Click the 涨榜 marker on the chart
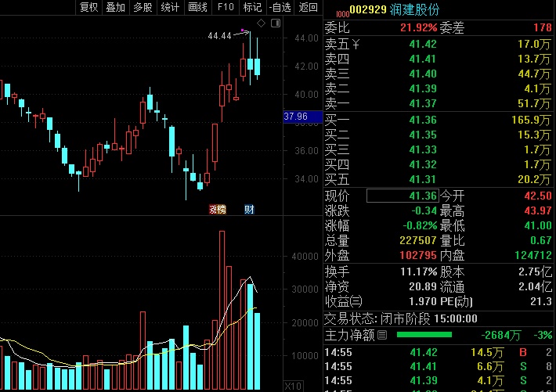 218,210
